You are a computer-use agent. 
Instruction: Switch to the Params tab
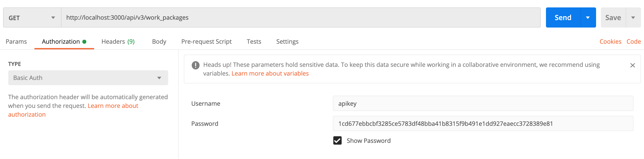coord(16,42)
